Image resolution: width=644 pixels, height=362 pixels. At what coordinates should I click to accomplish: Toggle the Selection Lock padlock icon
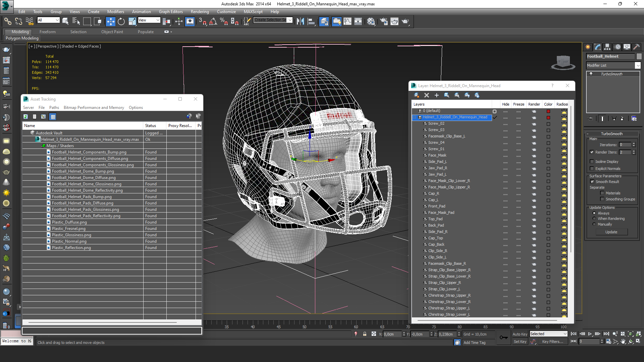[365, 334]
